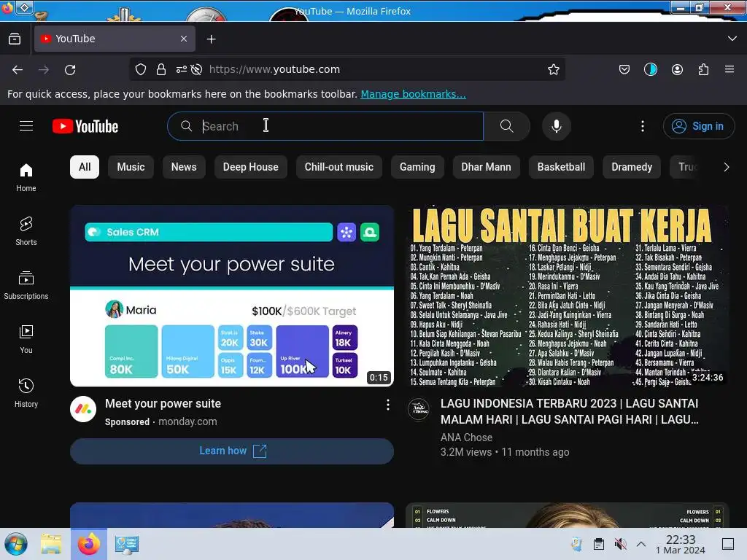Go to Home in the sidebar
Image resolution: width=747 pixels, height=560 pixels.
26,178
